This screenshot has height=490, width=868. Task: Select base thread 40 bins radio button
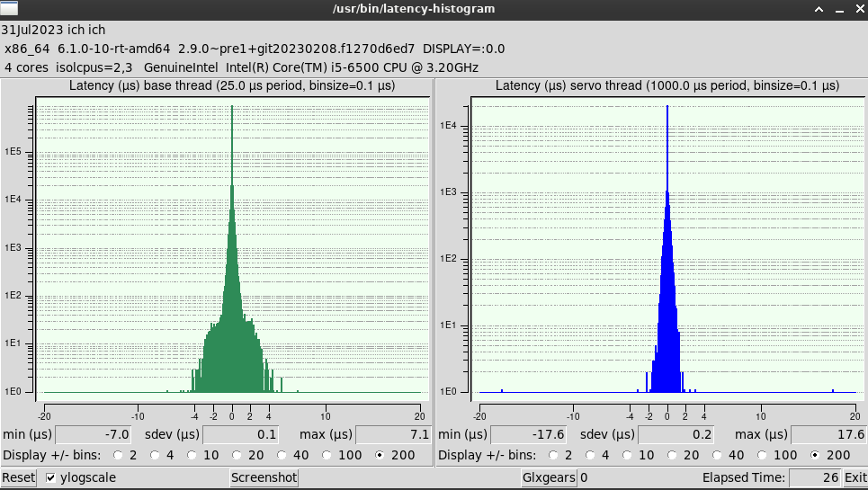[282, 455]
